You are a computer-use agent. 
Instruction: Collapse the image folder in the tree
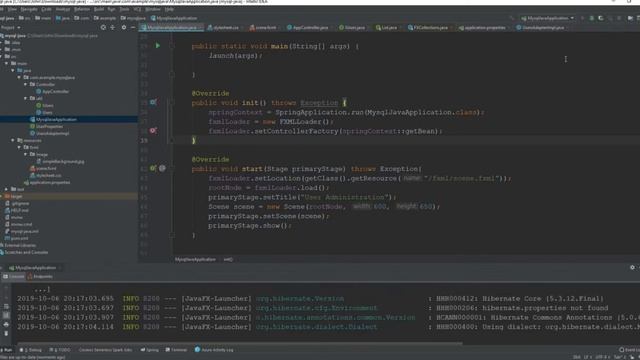(25, 154)
